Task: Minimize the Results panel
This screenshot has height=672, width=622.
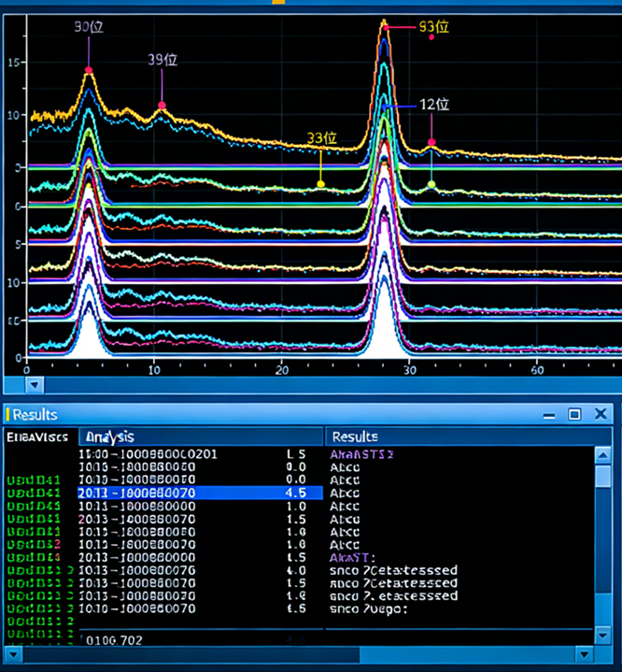Action: click(x=550, y=414)
